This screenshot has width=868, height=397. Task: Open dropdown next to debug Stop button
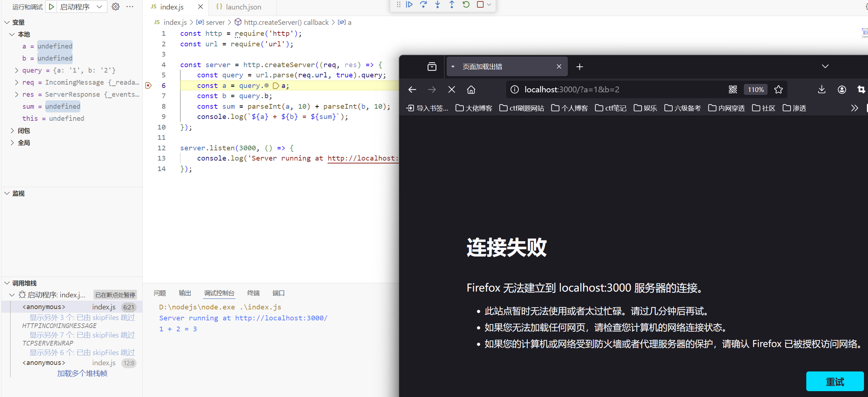click(489, 5)
